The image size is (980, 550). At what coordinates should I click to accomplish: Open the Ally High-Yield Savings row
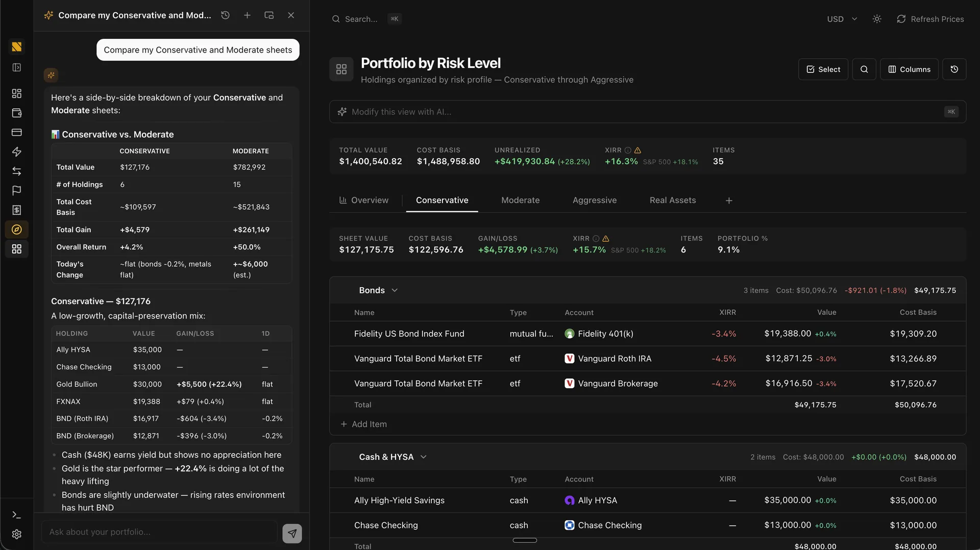[647, 501]
